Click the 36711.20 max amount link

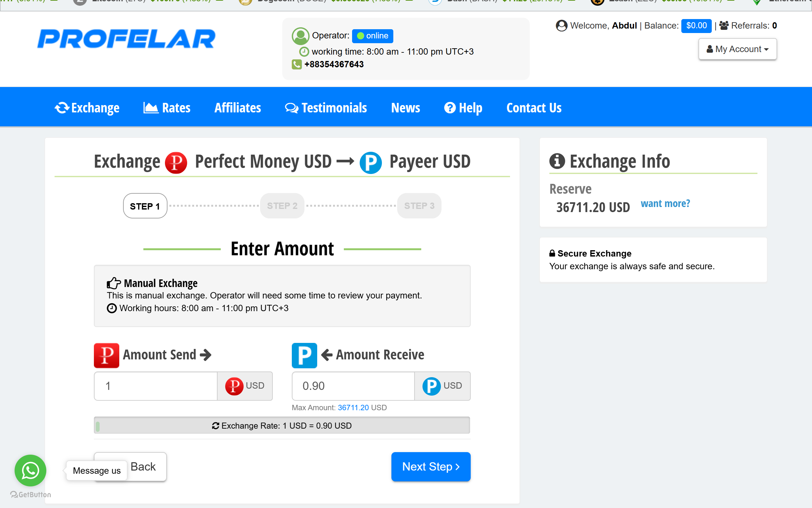pos(353,408)
